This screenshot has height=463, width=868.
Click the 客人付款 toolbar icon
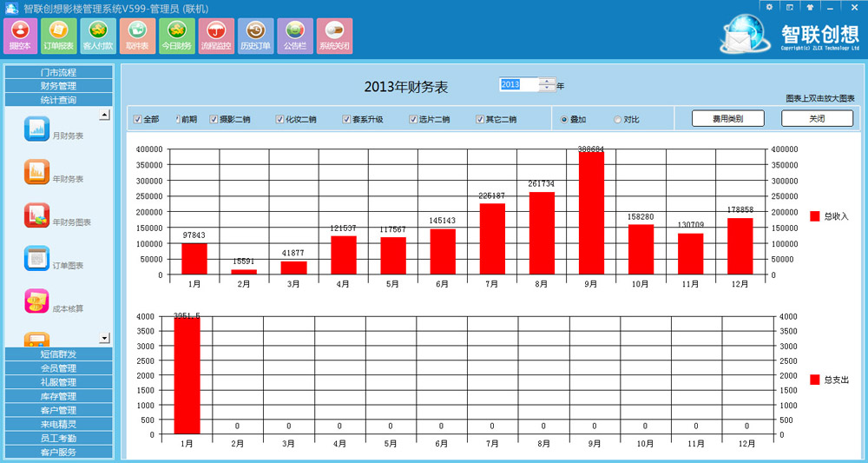click(97, 36)
